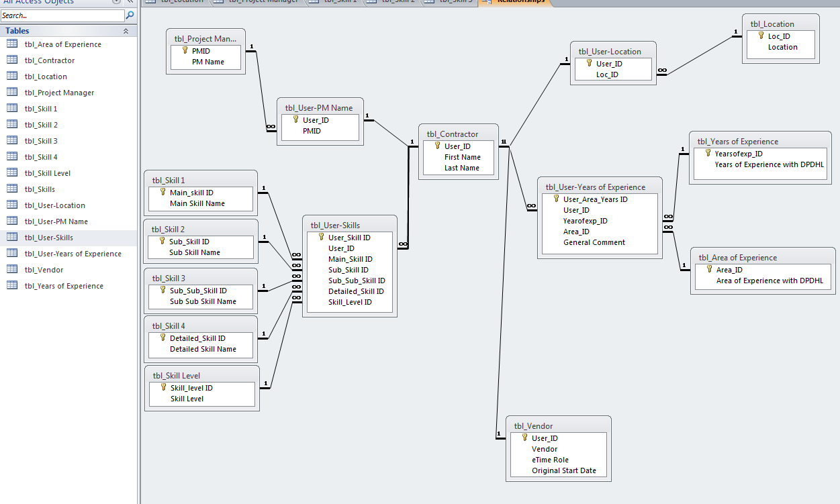840x504 pixels.
Task: Click the key icon beside Loc_ID in tbl_Location
Action: pyautogui.click(x=761, y=36)
